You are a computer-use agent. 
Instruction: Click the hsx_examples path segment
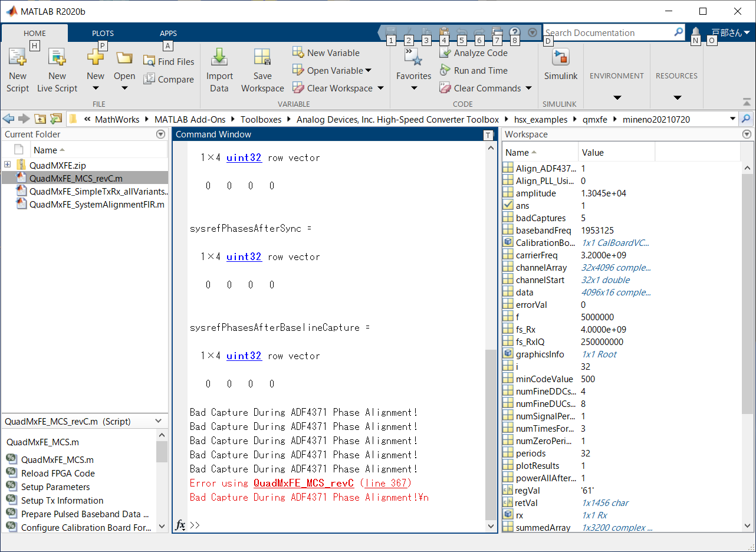[x=541, y=119]
